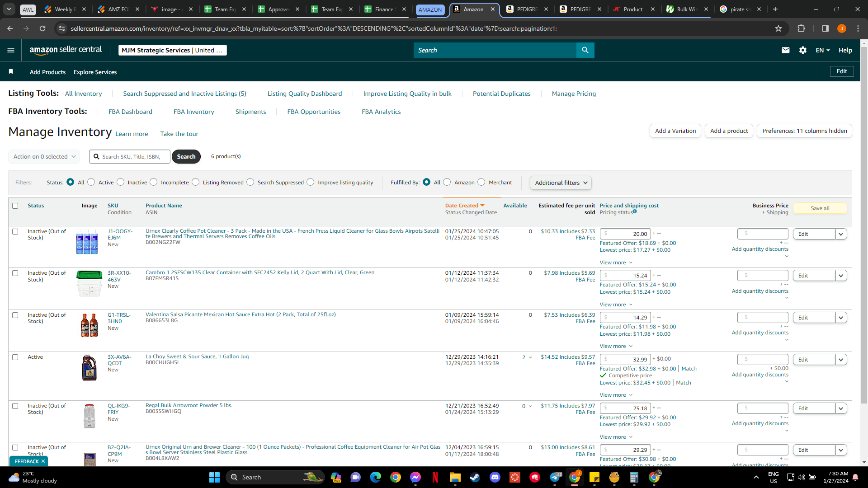Open FBA Dashboard in FBA Inventory Tools

(x=130, y=112)
